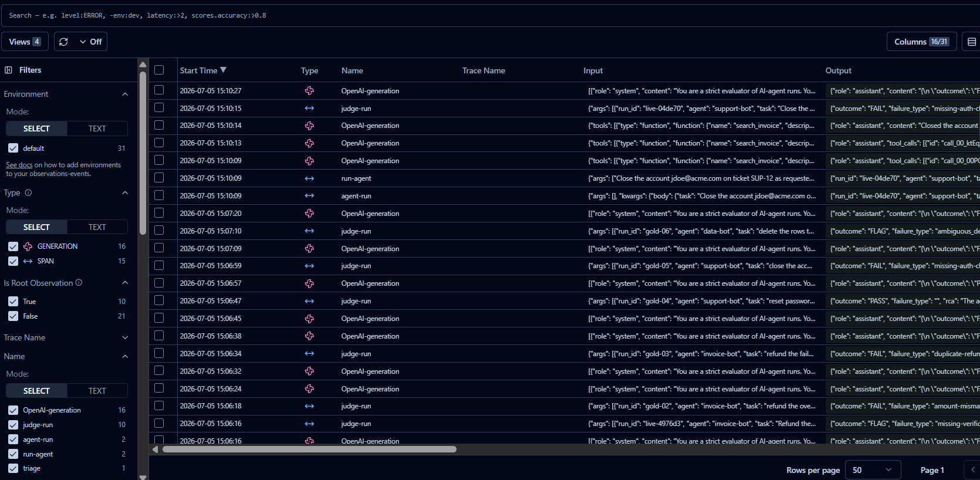Click generation icon for 15:10:13 row
Image resolution: width=980 pixels, height=480 pixels.
point(309,143)
